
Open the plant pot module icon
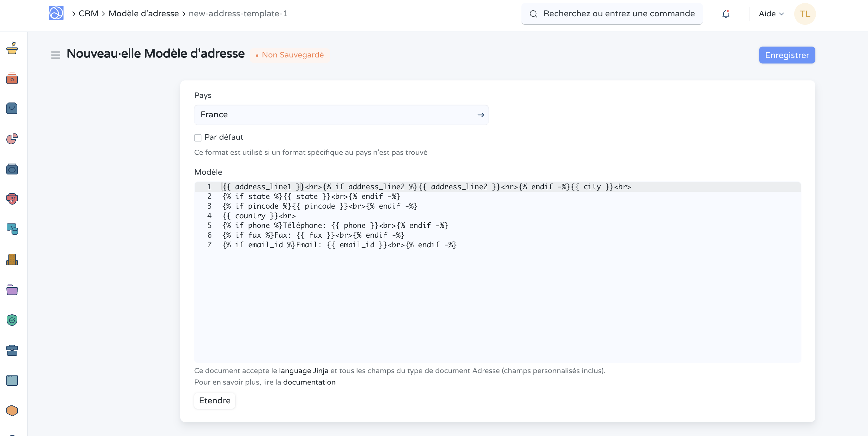[x=12, y=48]
